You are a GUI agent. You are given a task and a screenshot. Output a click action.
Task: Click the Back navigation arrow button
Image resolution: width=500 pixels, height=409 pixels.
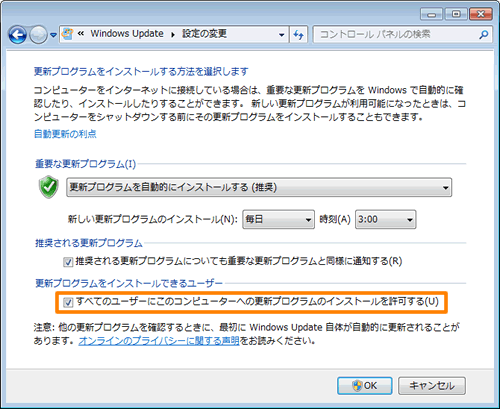click(17, 35)
